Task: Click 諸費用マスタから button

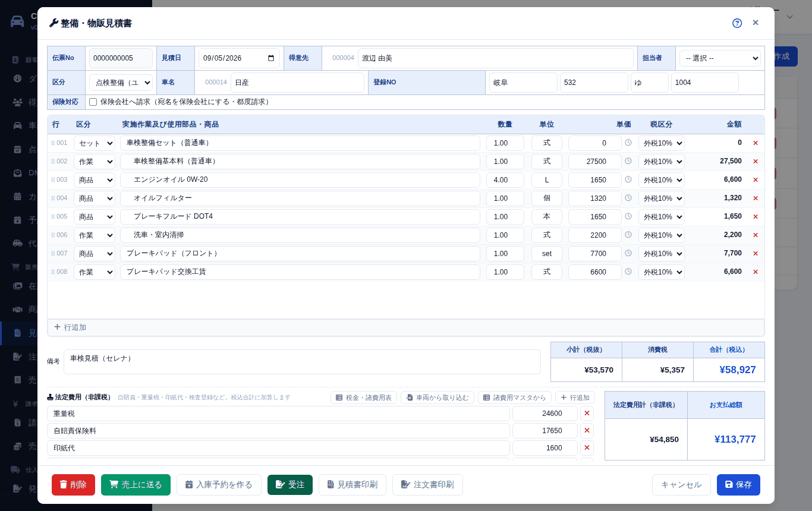Action: click(x=515, y=398)
